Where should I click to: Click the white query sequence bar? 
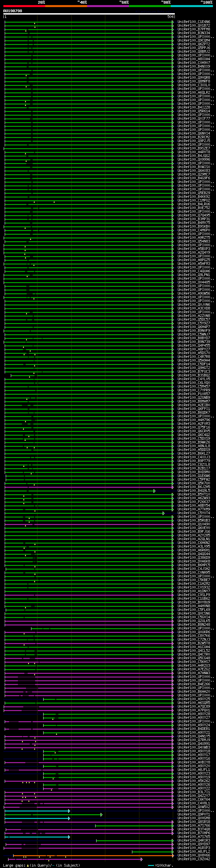(89, 14)
